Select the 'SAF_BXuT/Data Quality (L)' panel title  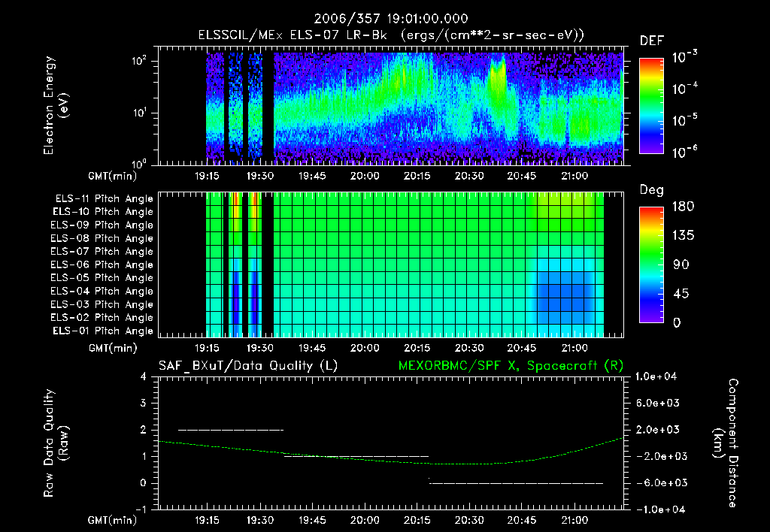click(x=248, y=366)
